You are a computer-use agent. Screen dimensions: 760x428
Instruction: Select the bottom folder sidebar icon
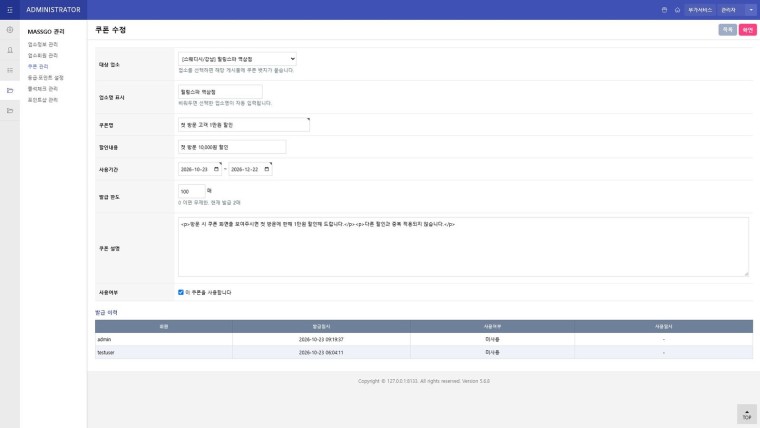tap(10, 111)
